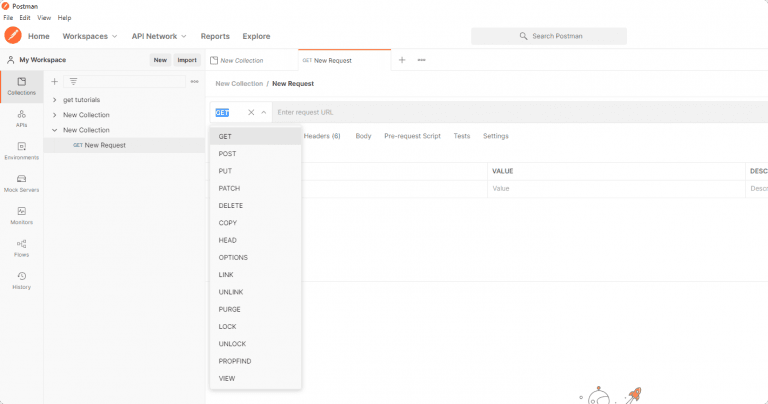Screen dimensions: 768x404
Task: Open the View menu
Action: (x=44, y=18)
